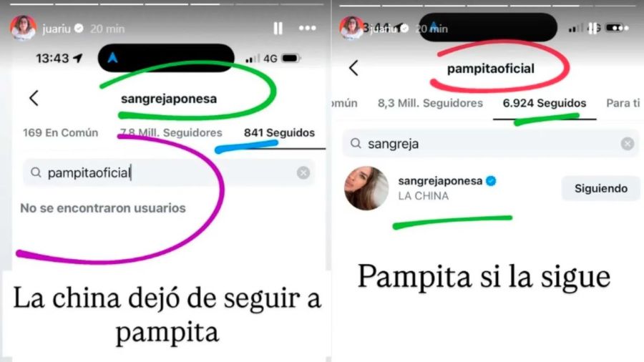Tap the juariu username in left story
Screen dimensions: 644x362
pos(57,29)
